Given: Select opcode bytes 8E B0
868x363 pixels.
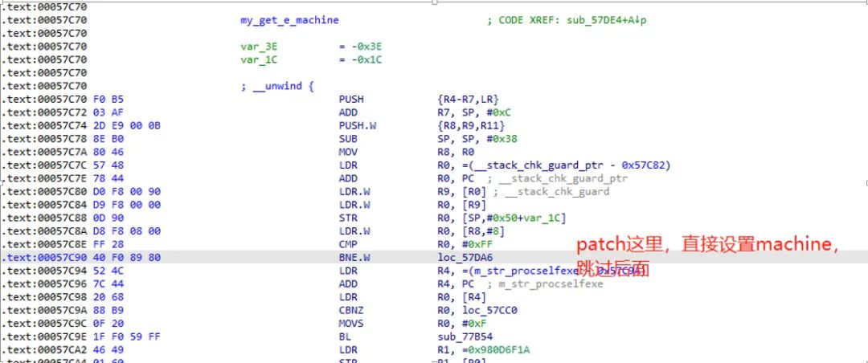Looking at the screenshot, I should [108, 139].
